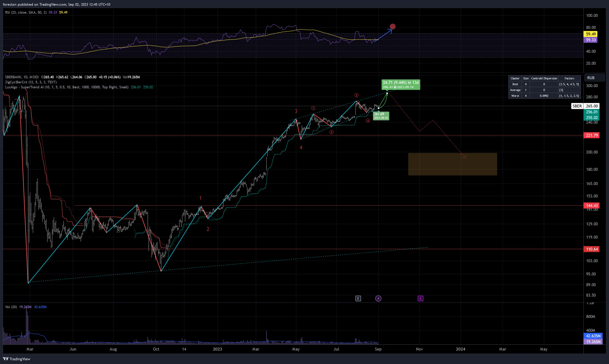Click the TradingView logo
609x364 pixels.
16,359
